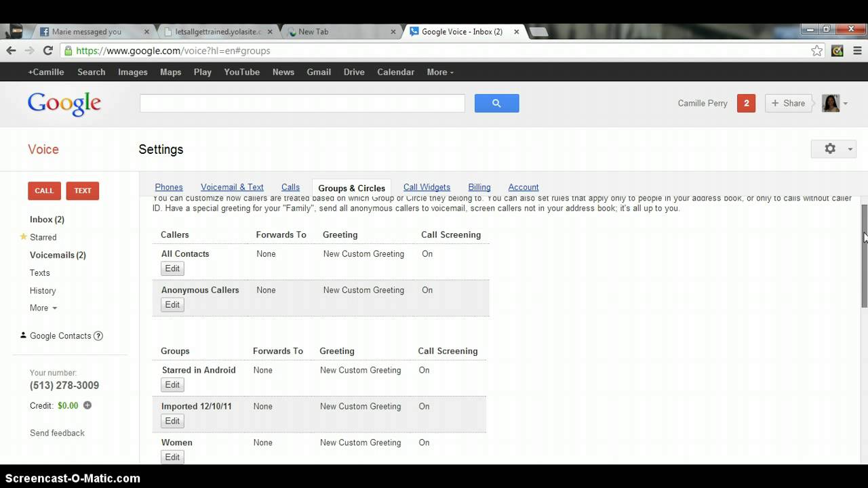Image resolution: width=868 pixels, height=488 pixels.
Task: Open Google Contacts link
Action: pos(60,335)
